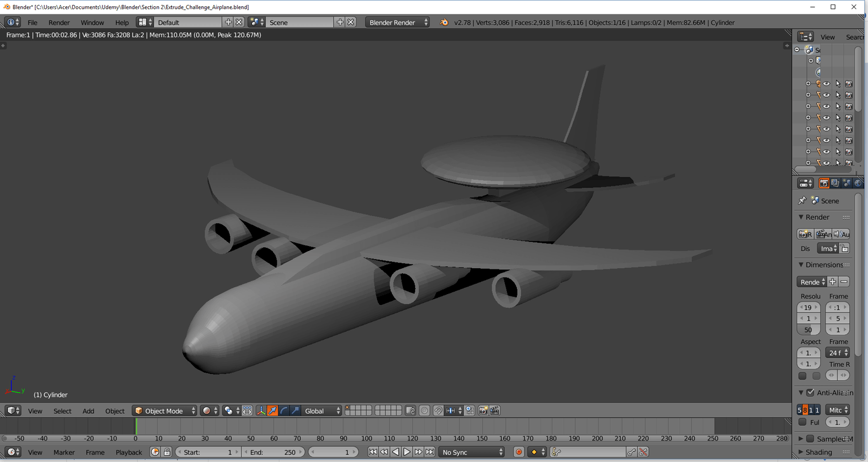Image resolution: width=868 pixels, height=462 pixels.
Task: Click the World properties globe icon
Action: (x=857, y=183)
